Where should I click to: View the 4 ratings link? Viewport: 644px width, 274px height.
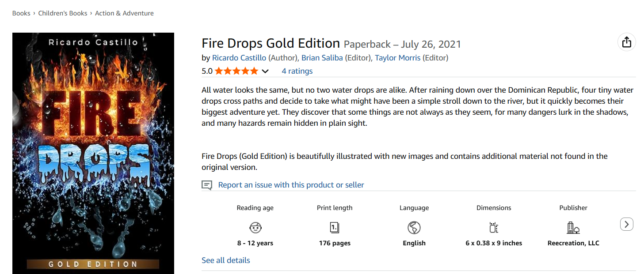297,71
